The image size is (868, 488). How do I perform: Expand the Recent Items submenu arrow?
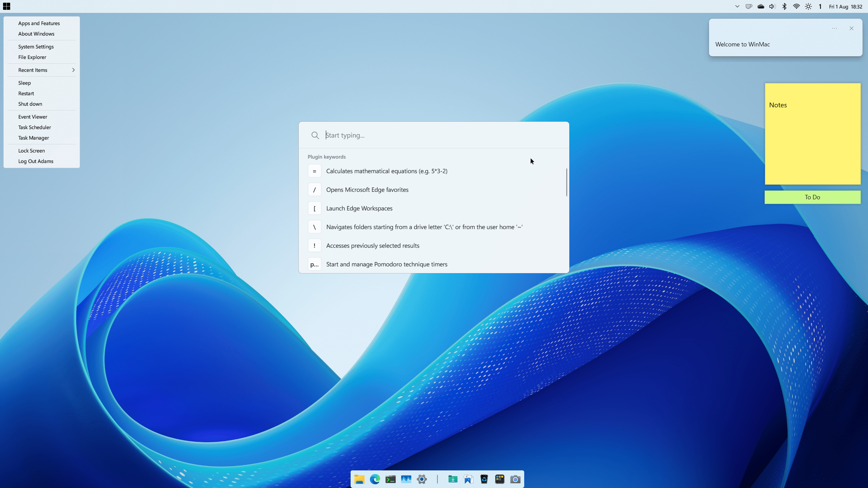73,70
